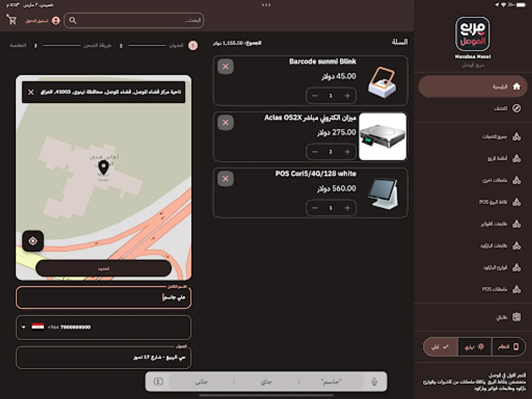Click the locate-me crosshair button on map
The height and width of the screenshot is (399, 532).
click(33, 241)
